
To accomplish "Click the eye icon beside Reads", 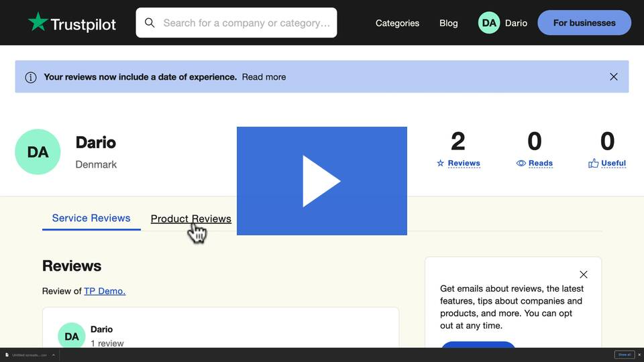I will 521,164.
